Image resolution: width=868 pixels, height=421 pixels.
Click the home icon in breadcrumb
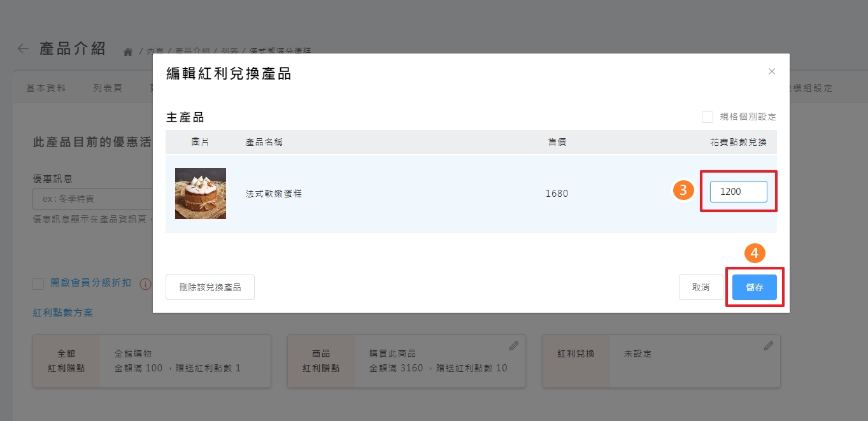pos(128,52)
